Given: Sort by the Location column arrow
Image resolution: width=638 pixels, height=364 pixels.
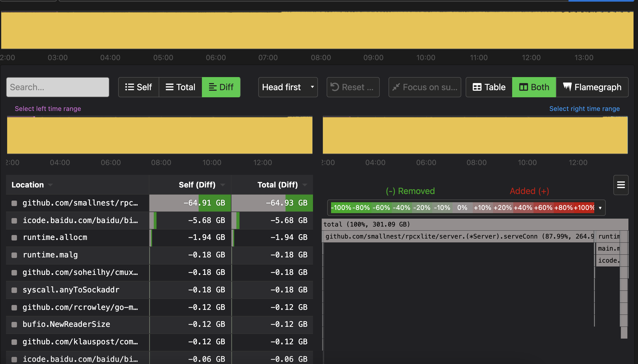Looking at the screenshot, I should coord(50,185).
